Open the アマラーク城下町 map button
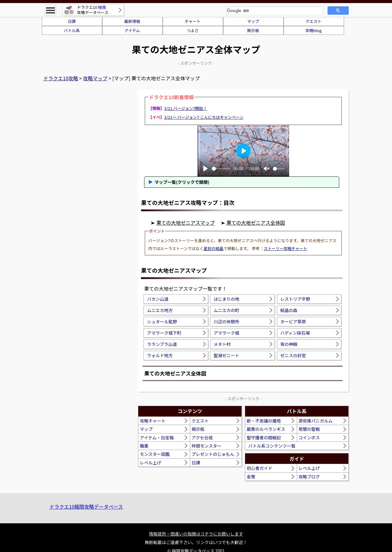 point(176,333)
